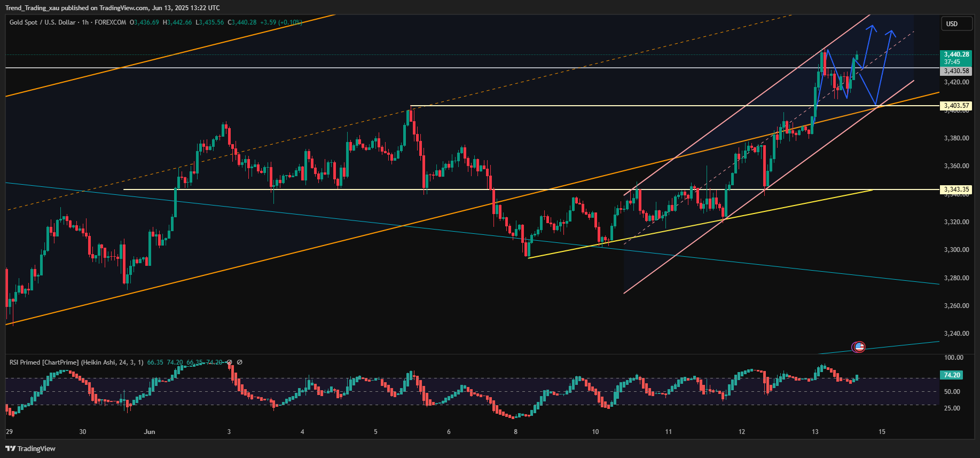Click the 3,430.58 horizontal line price label
This screenshot has height=458, width=980.
tap(956, 71)
